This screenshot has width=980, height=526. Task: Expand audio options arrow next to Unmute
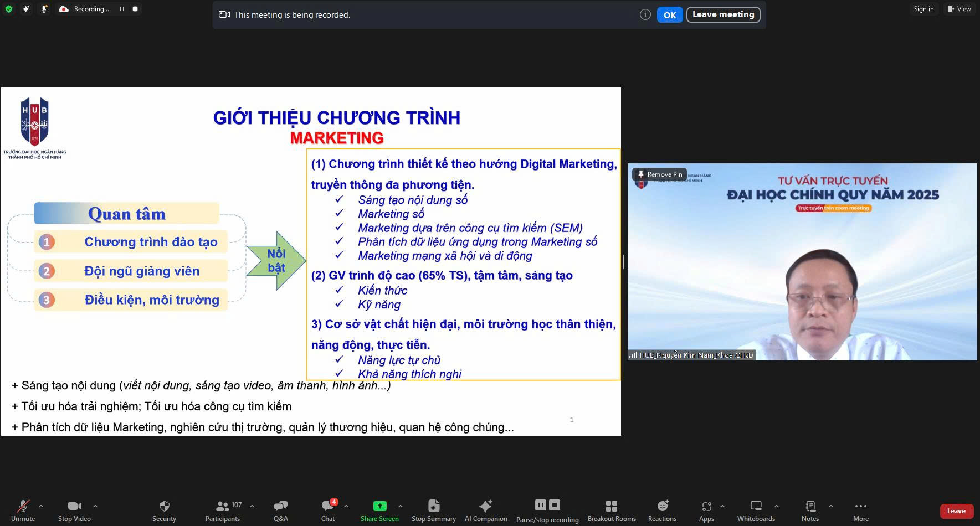point(40,506)
